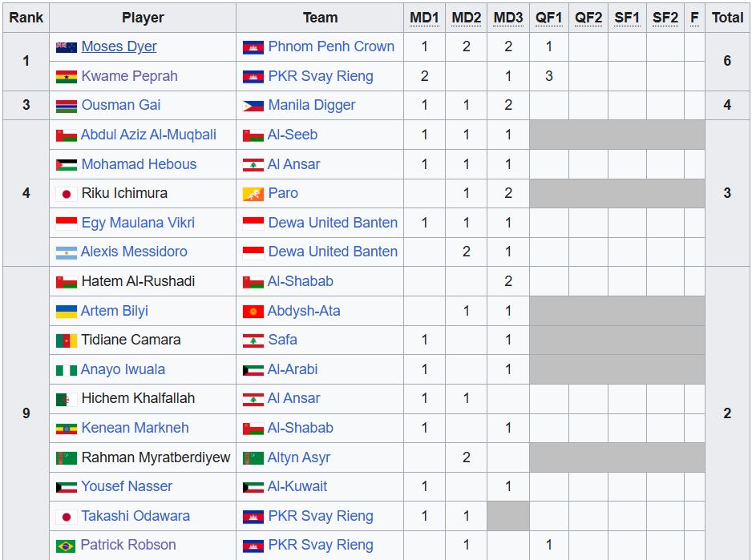The width and height of the screenshot is (752, 560).
Task: Click the New Zealand flag beside Moses Dyer
Action: pos(66,47)
